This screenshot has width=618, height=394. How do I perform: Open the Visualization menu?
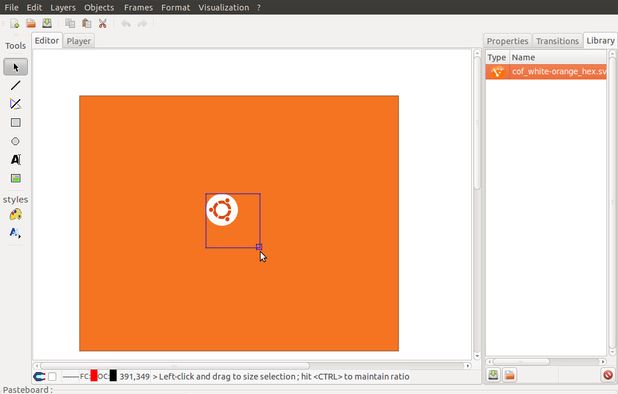pos(224,7)
